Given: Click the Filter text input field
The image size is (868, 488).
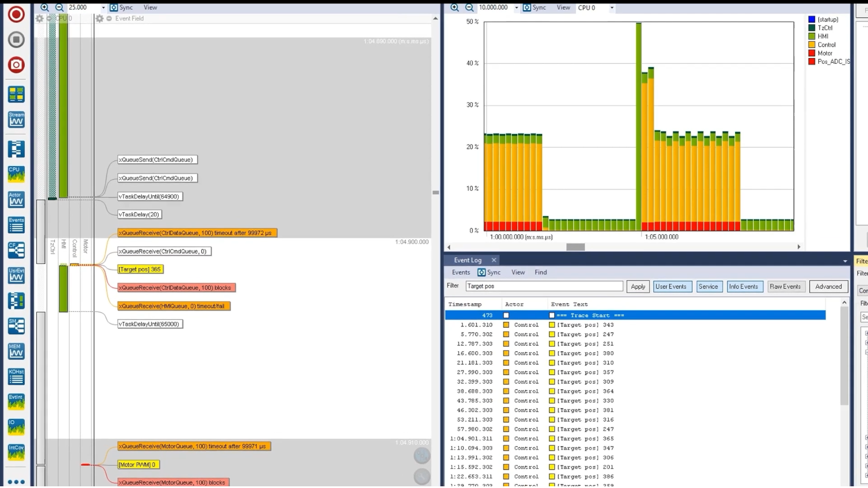Looking at the screenshot, I should pyautogui.click(x=544, y=286).
